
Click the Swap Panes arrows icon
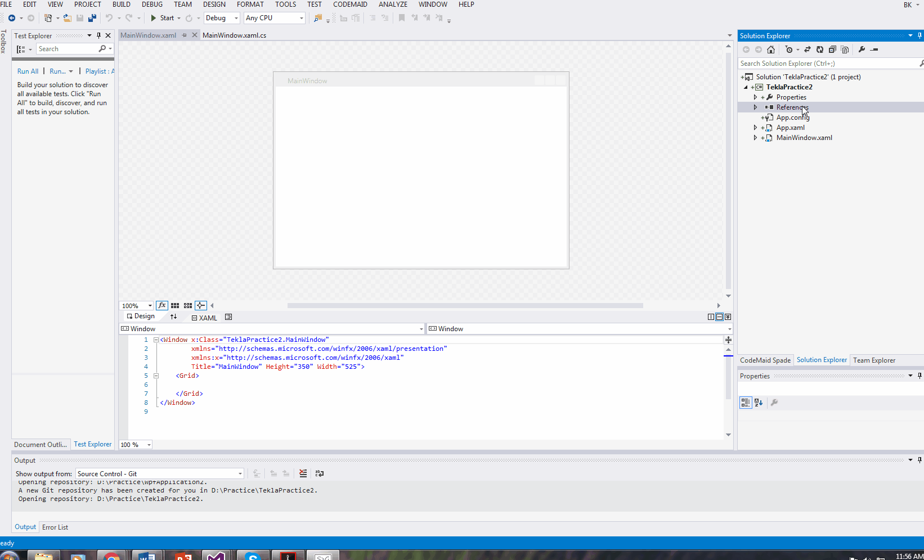pyautogui.click(x=174, y=317)
